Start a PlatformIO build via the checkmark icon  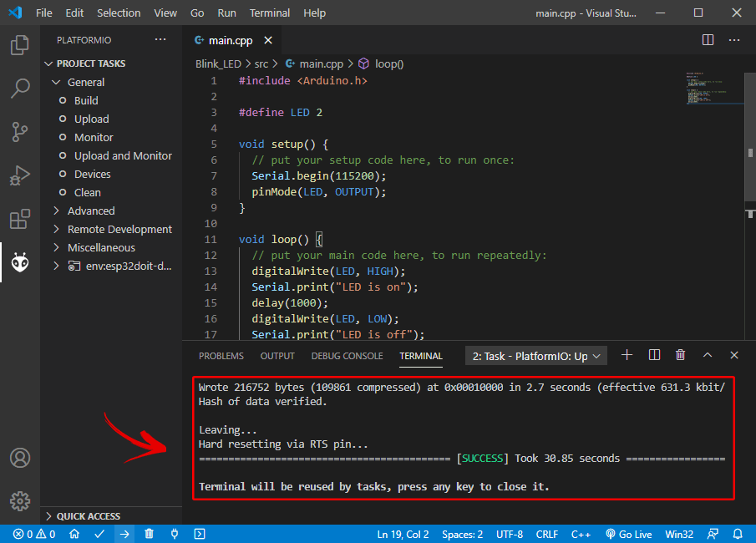pos(99,534)
